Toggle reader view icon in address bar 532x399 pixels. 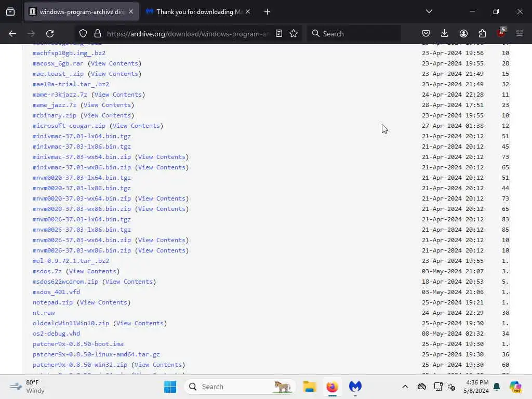[x=279, y=34]
